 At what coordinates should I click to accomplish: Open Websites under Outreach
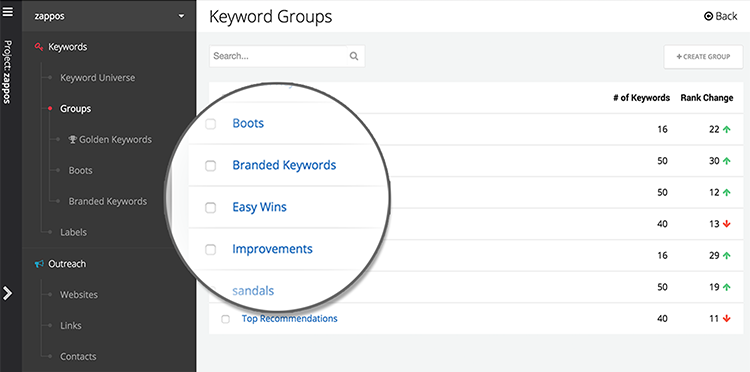point(78,295)
